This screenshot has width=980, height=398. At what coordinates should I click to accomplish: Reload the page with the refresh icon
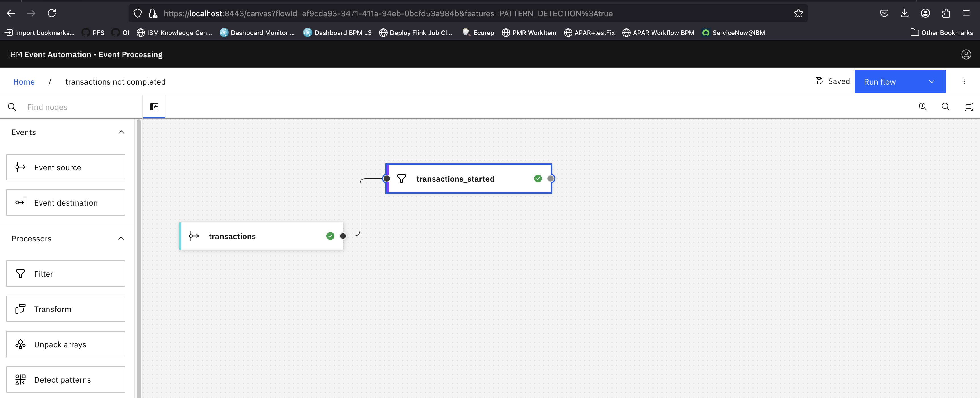(52, 13)
